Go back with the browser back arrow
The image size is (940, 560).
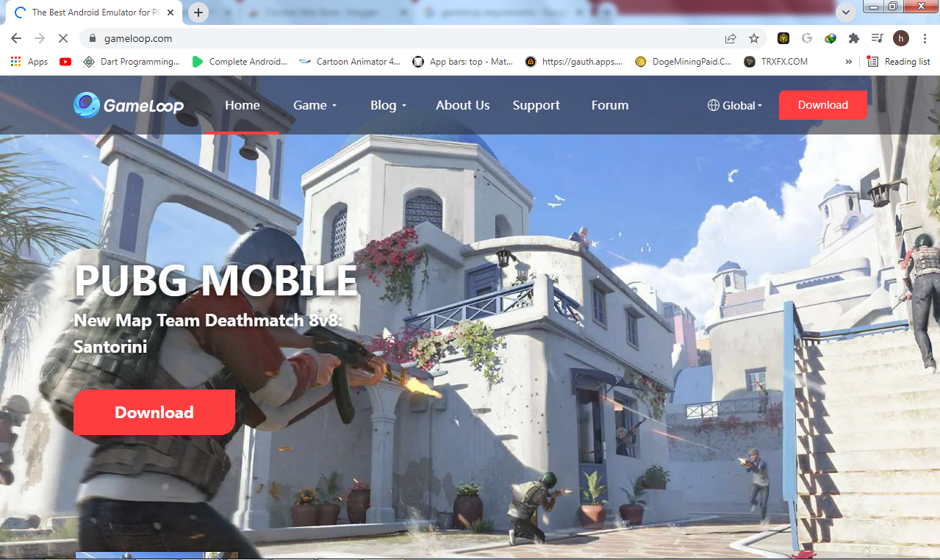pos(16,38)
